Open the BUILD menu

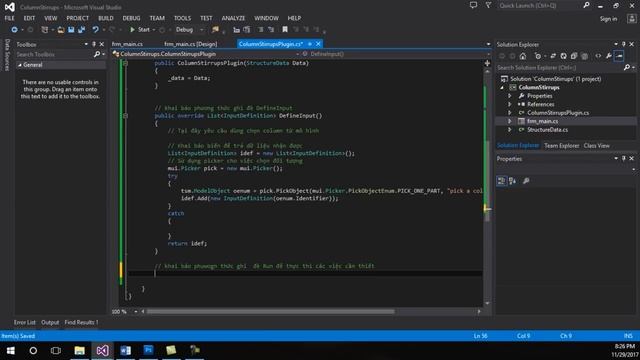click(106, 18)
